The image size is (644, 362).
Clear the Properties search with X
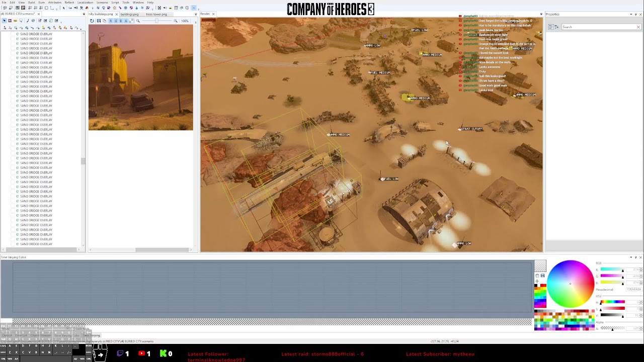pyautogui.click(x=638, y=27)
